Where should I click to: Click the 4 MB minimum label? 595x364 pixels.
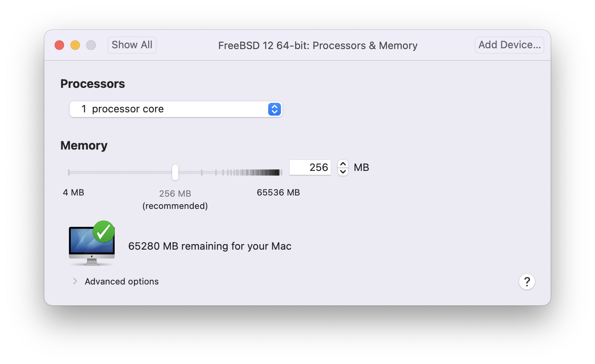[x=74, y=193]
